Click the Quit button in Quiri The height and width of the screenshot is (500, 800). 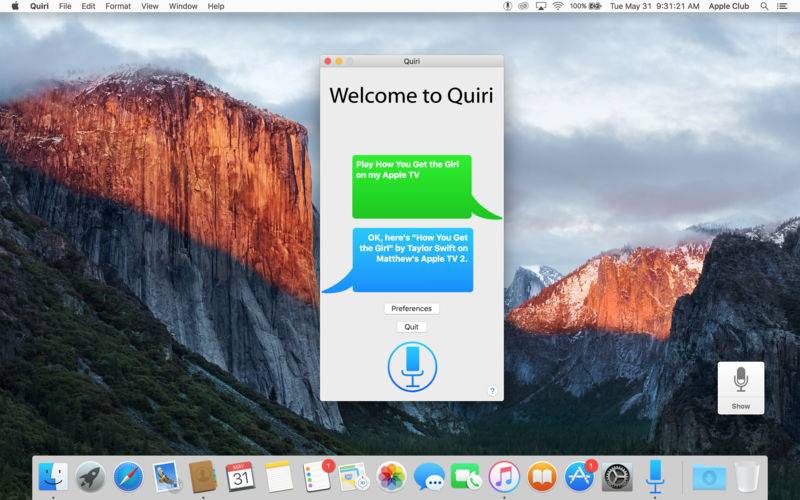point(411,327)
